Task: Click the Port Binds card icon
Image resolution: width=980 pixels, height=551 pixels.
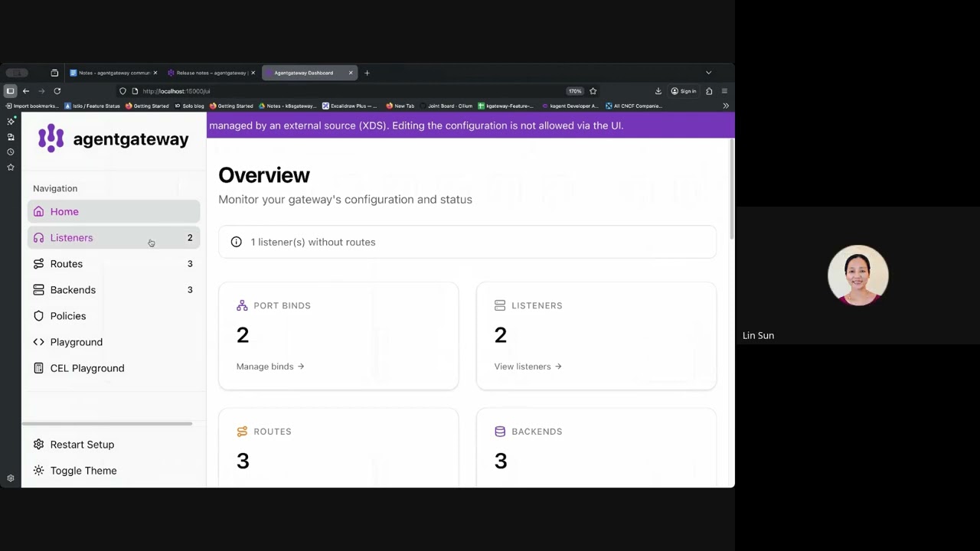Action: 242,305
